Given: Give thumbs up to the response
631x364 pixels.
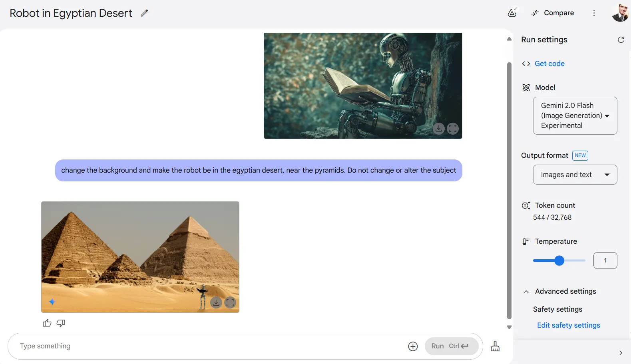Looking at the screenshot, I should coord(47,323).
